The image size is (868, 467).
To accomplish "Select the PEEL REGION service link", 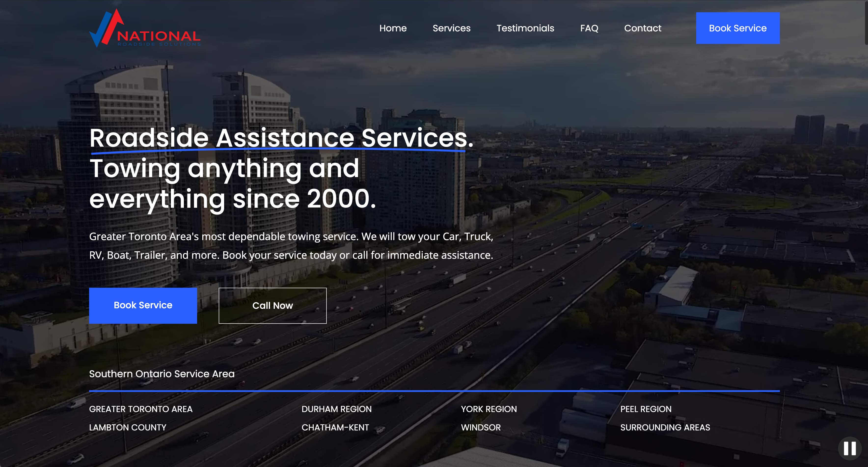I will pyautogui.click(x=646, y=409).
